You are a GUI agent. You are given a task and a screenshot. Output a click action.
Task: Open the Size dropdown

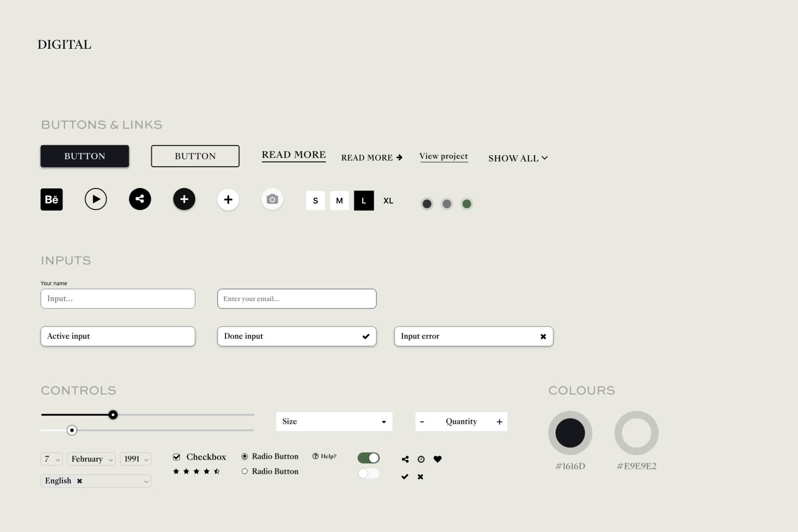pos(334,422)
